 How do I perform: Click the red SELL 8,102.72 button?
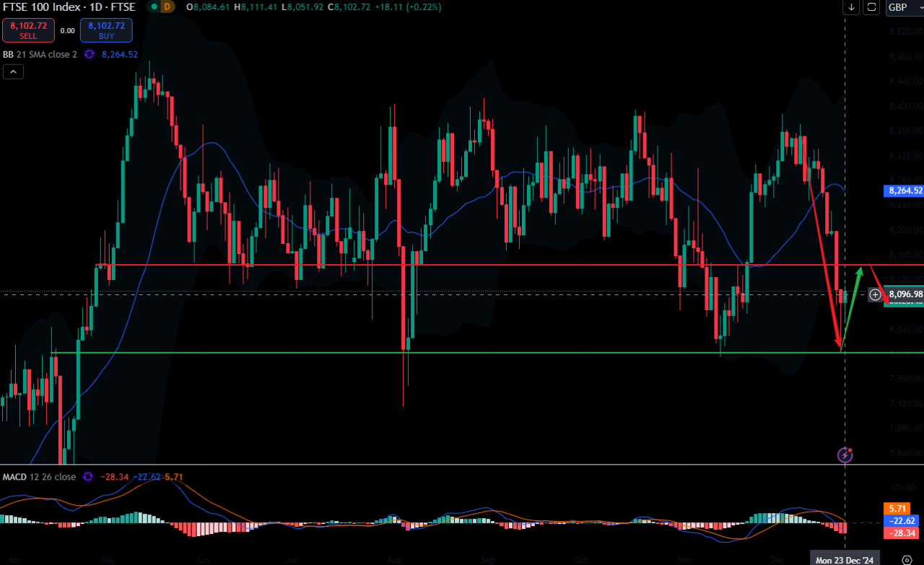(29, 30)
